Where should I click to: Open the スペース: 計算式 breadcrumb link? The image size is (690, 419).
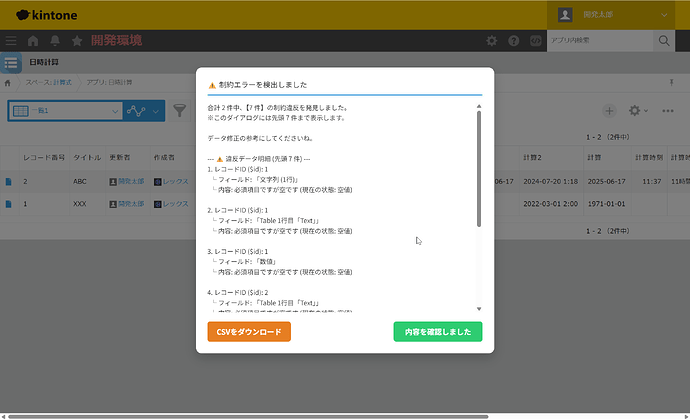click(x=48, y=82)
